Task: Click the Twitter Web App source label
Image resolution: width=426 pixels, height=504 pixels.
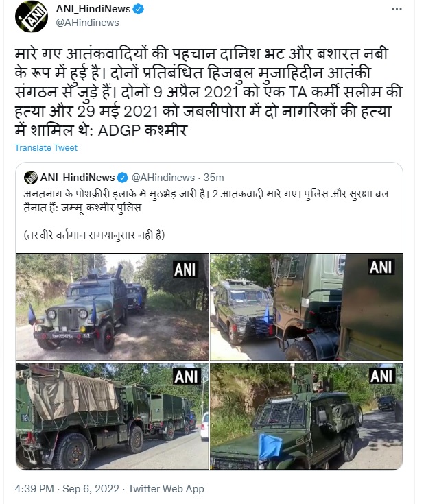Action: point(166,489)
